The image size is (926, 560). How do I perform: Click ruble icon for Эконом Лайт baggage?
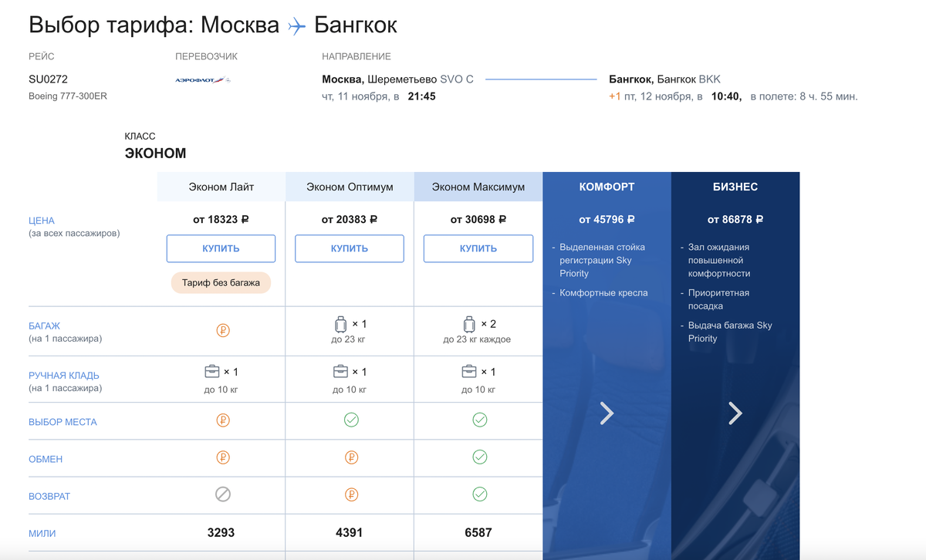coord(223,331)
